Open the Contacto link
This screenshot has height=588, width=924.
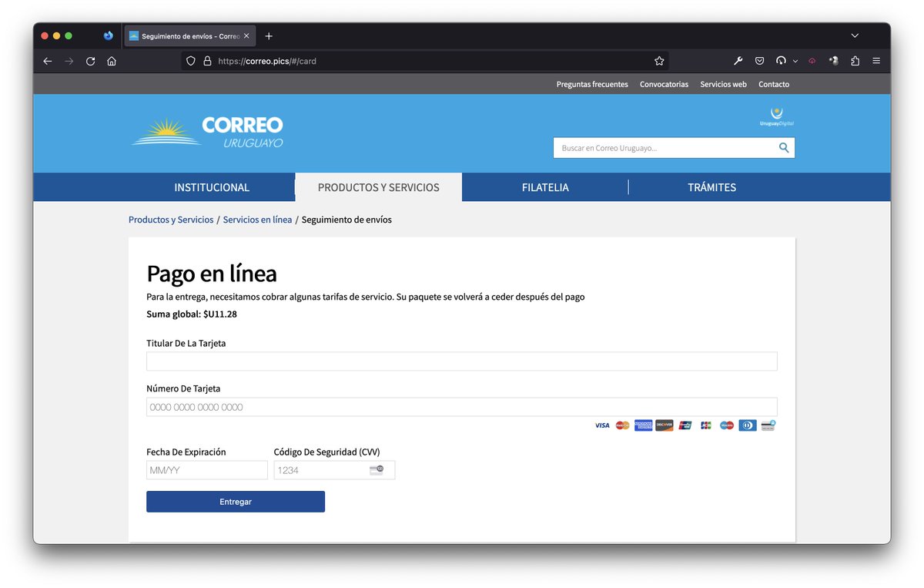(774, 84)
